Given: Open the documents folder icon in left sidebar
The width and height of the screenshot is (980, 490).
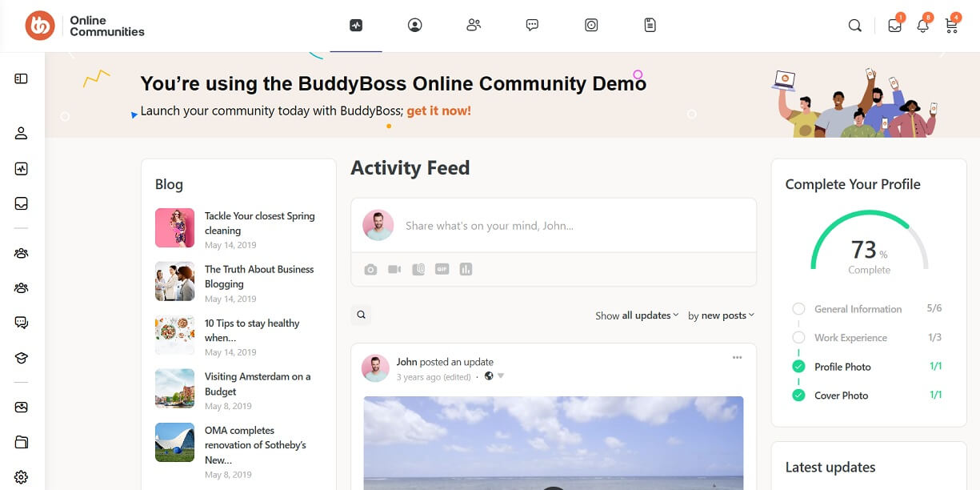Looking at the screenshot, I should tap(22, 442).
